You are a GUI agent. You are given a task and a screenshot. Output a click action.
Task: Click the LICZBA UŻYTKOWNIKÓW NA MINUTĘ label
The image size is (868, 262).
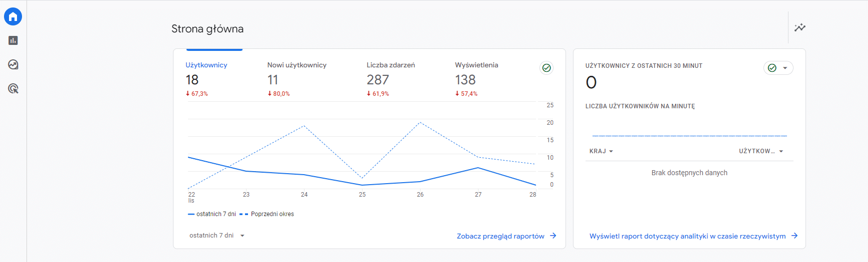[x=640, y=106]
